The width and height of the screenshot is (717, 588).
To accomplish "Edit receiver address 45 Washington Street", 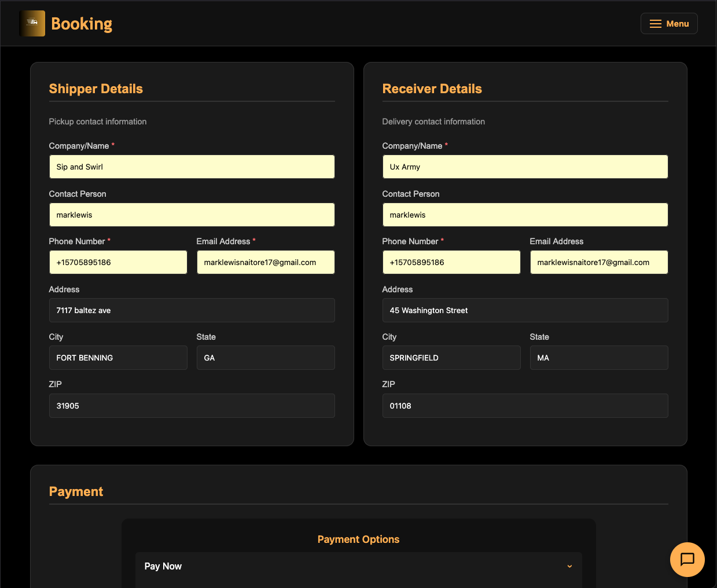I will 525,310.
